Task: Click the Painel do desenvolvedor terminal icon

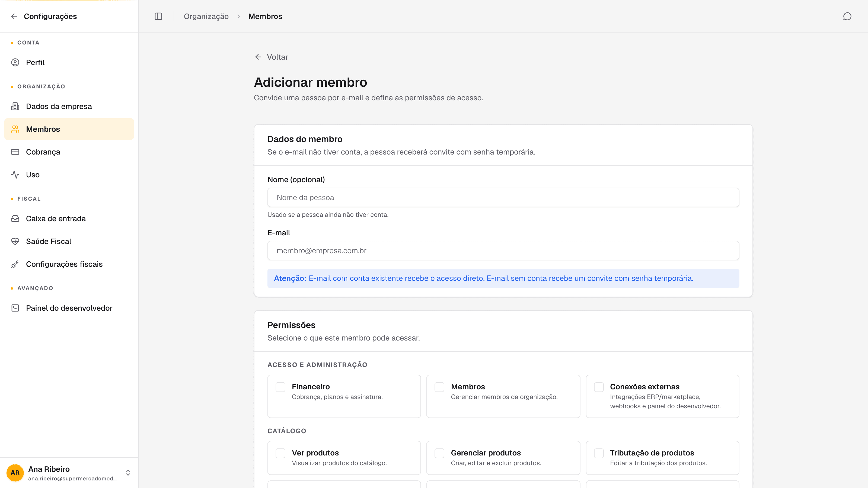Action: (15, 308)
